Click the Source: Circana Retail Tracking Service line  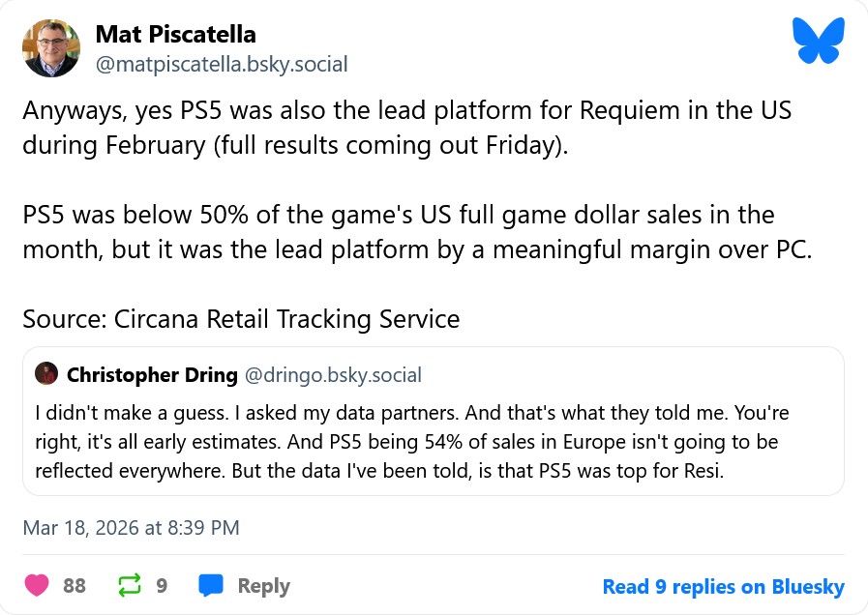(x=241, y=318)
